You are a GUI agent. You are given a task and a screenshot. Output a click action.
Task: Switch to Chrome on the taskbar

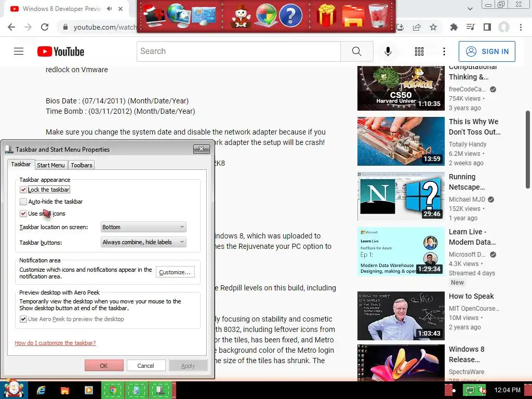113,390
